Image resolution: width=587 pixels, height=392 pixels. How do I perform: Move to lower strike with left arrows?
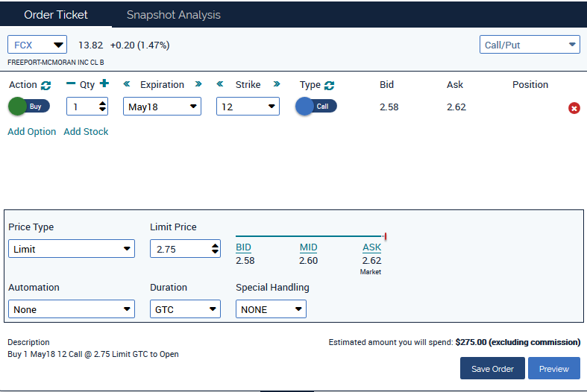click(221, 84)
